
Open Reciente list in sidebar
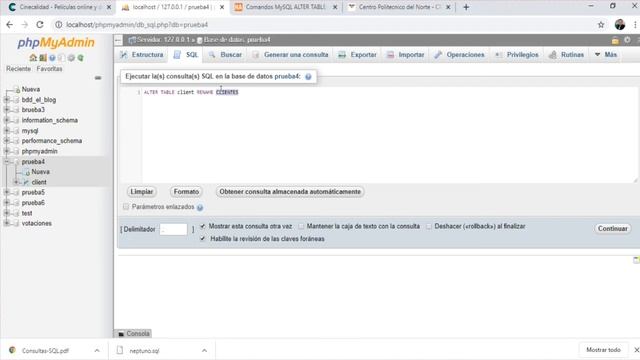[18, 69]
